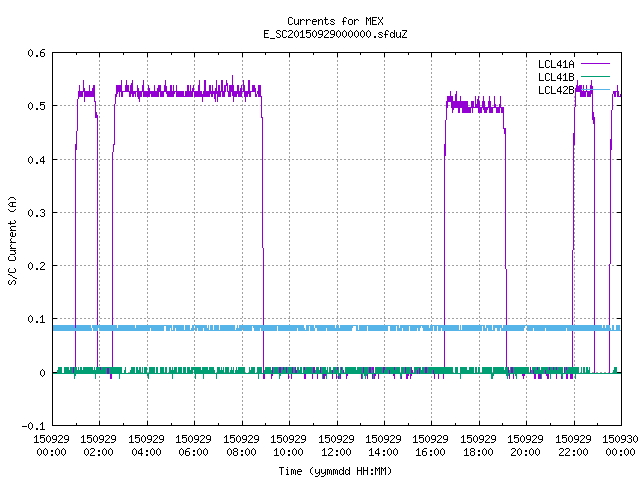This screenshot has height=480, width=640.
Task: Click the y-axis tick value 0.2
Action: point(36,266)
